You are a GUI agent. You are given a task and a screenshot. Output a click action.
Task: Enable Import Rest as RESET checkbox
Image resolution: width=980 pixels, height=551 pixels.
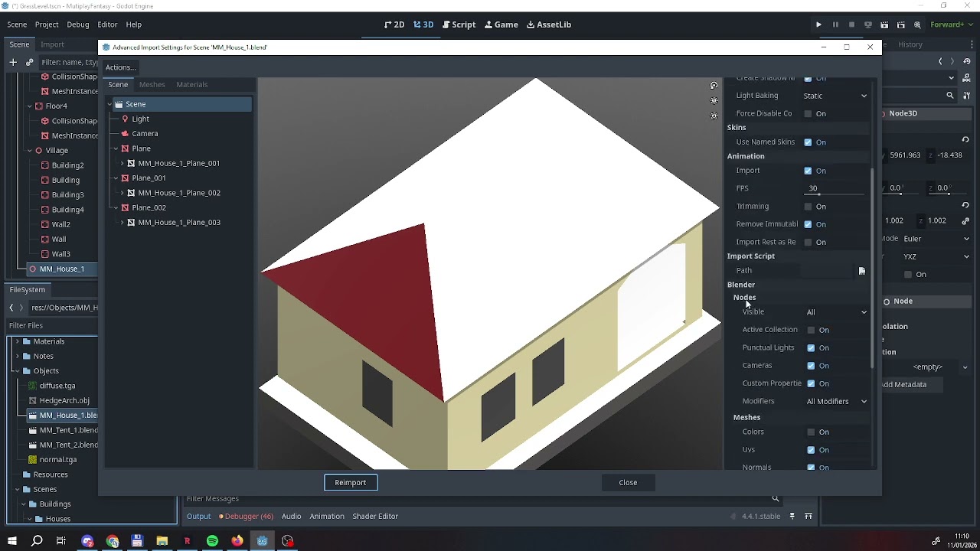808,243
